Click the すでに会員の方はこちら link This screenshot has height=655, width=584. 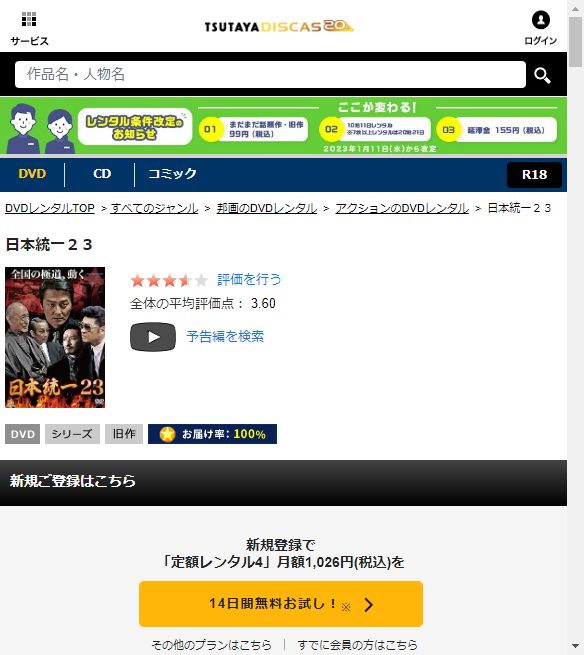click(x=358, y=645)
